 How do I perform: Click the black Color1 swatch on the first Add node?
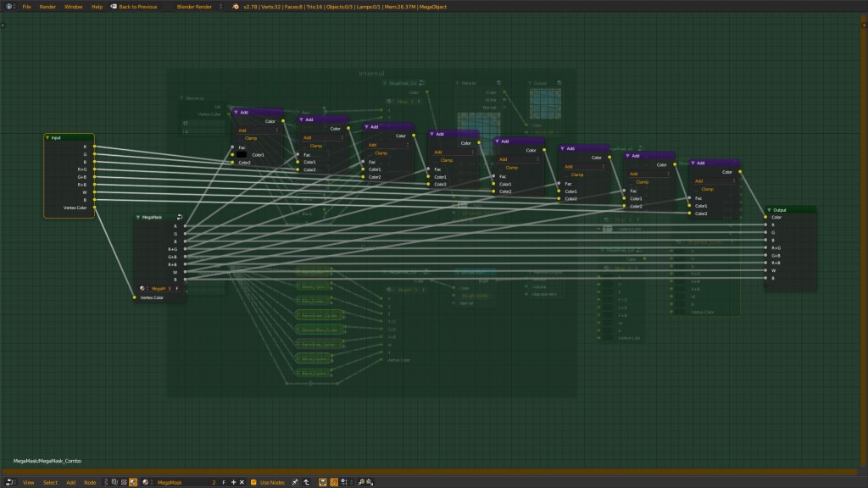tap(242, 154)
